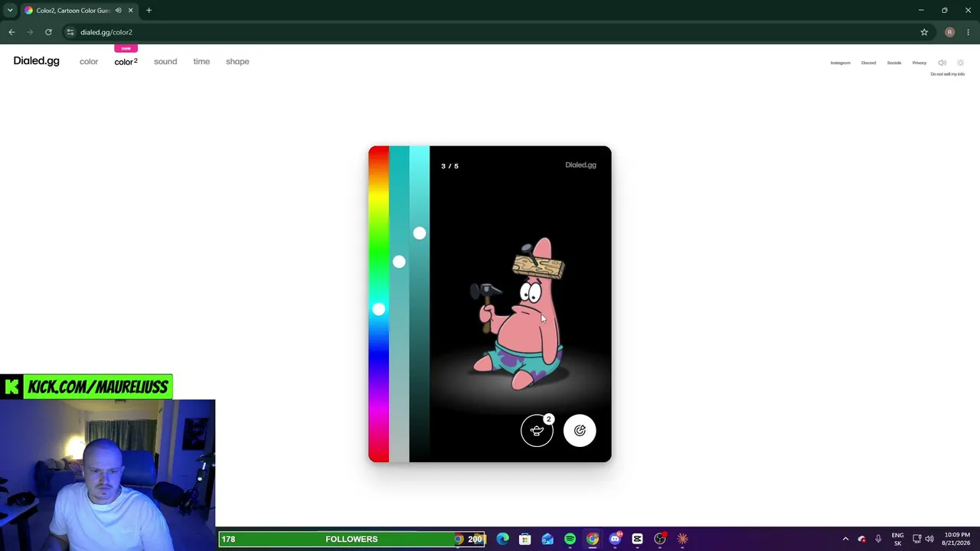Viewport: 980px width, 551px height.
Task: Click the Color2 browser tab title
Action: point(73,11)
